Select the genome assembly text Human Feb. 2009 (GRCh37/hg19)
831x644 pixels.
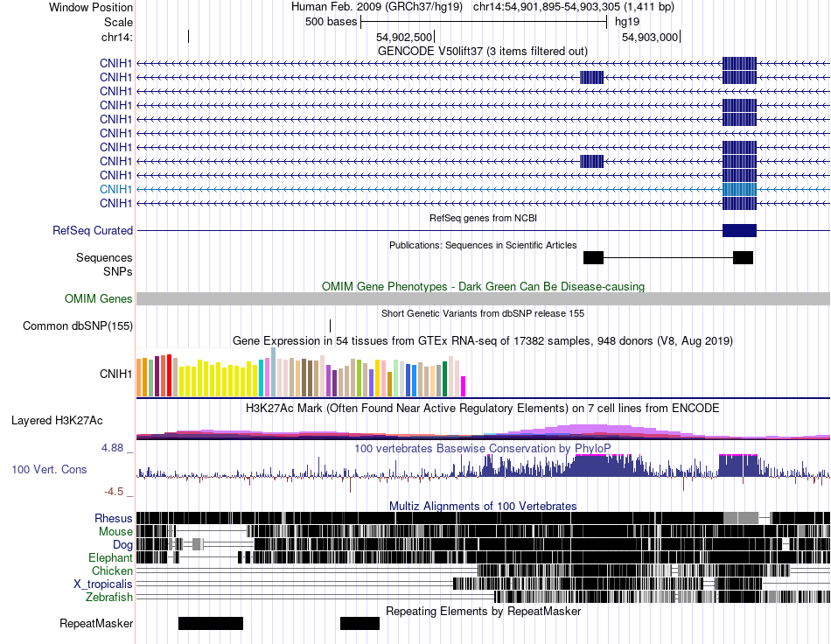click(x=377, y=7)
